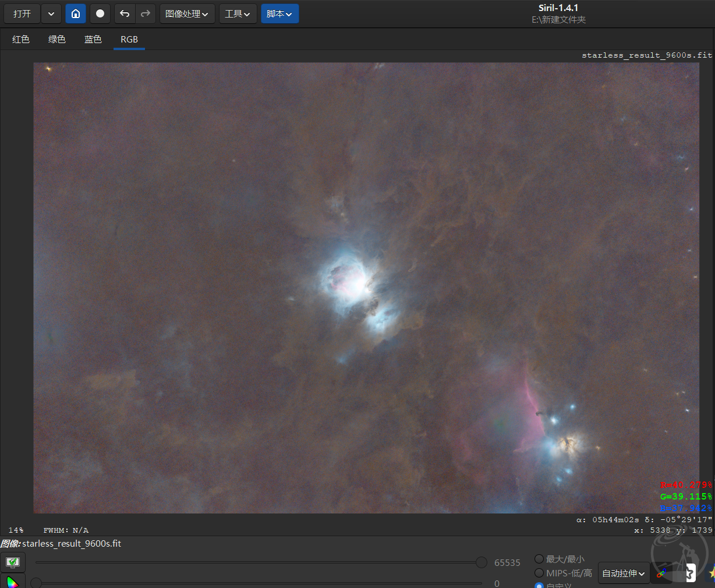715x588 pixels.
Task: Expand the arrow next to 打开
Action: coord(51,13)
